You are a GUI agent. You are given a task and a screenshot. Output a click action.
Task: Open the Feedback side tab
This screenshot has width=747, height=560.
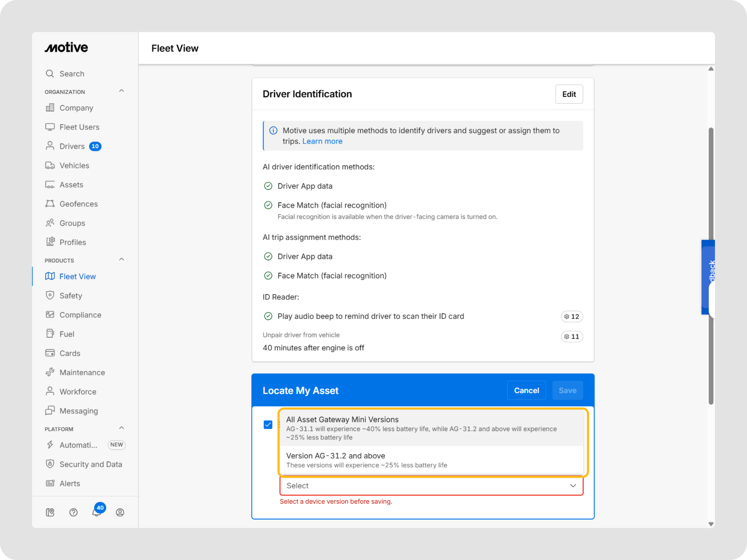708,277
